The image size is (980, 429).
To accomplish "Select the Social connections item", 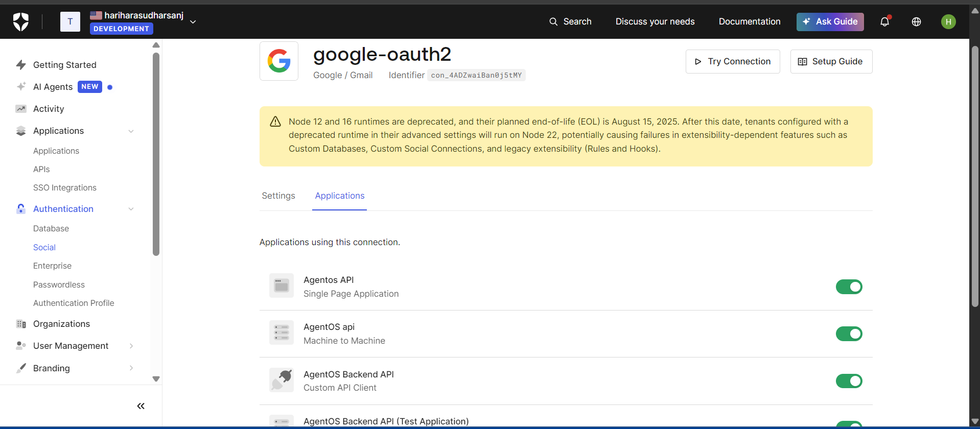I will [x=44, y=247].
